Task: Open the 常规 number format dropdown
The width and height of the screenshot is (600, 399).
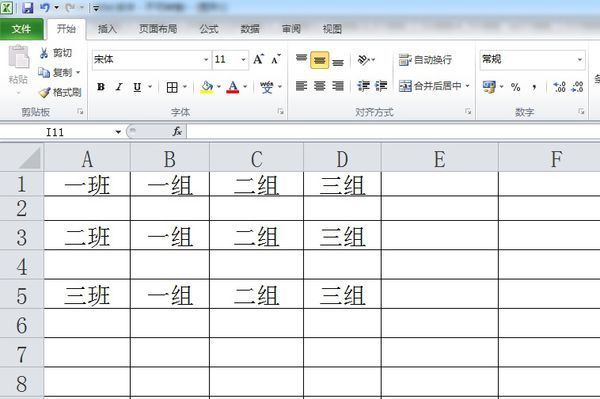Action: [x=580, y=59]
